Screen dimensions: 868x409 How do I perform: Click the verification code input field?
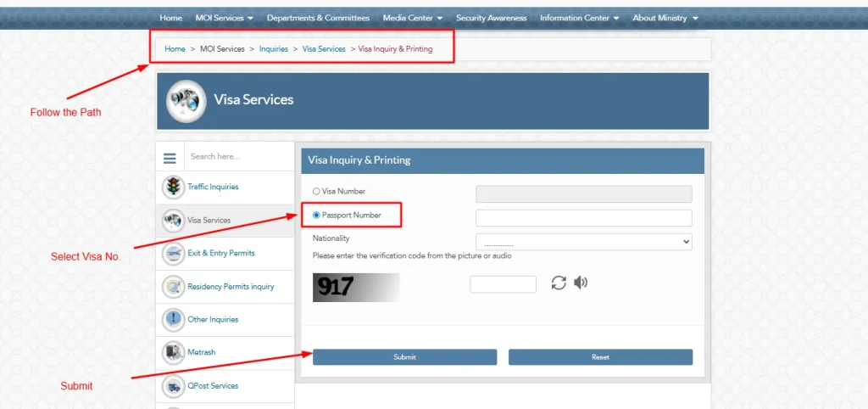[x=503, y=284]
